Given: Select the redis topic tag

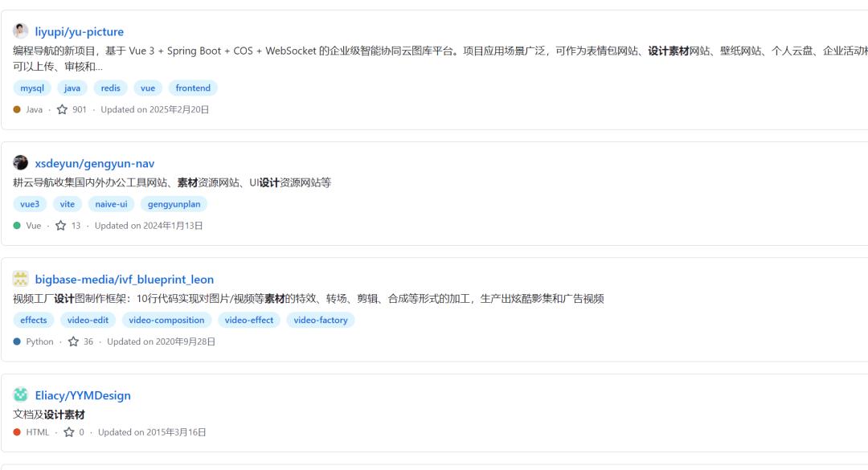Looking at the screenshot, I should tap(110, 87).
